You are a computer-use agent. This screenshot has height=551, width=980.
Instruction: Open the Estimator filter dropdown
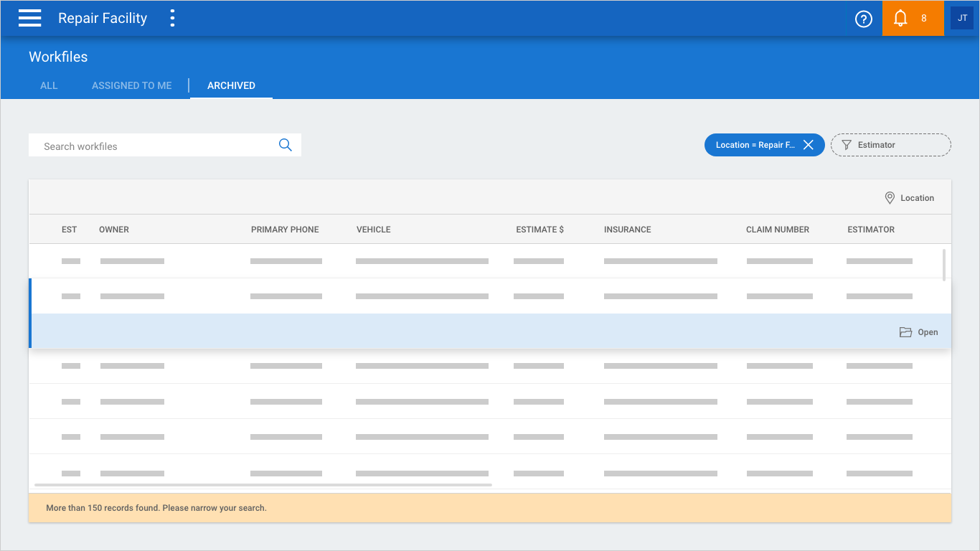(890, 145)
